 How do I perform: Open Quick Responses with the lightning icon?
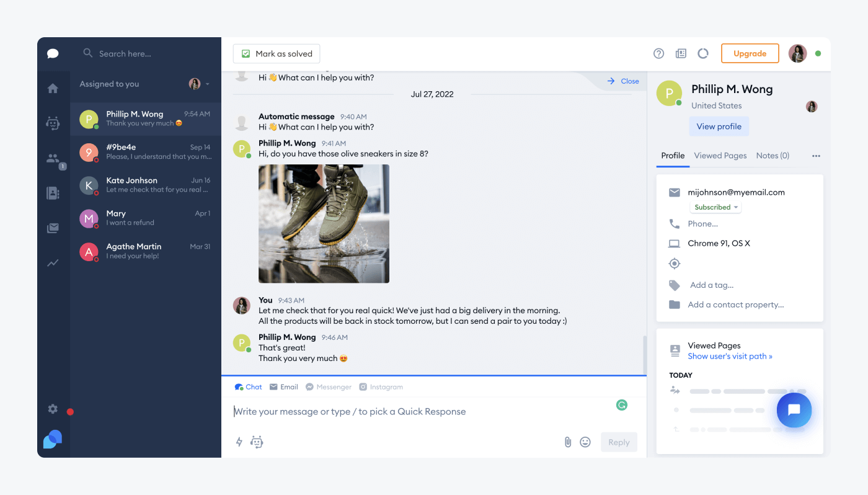coord(239,442)
